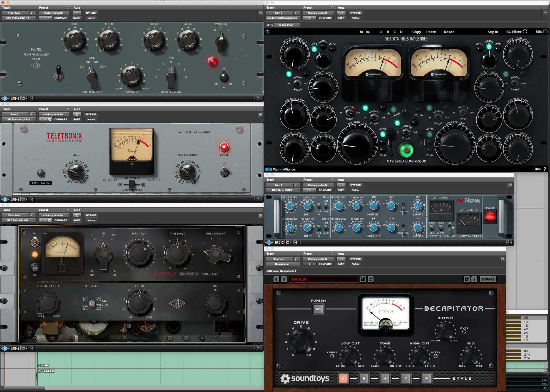
Task: Open UAD Fairchild 660 plugin selector
Action: point(19,220)
